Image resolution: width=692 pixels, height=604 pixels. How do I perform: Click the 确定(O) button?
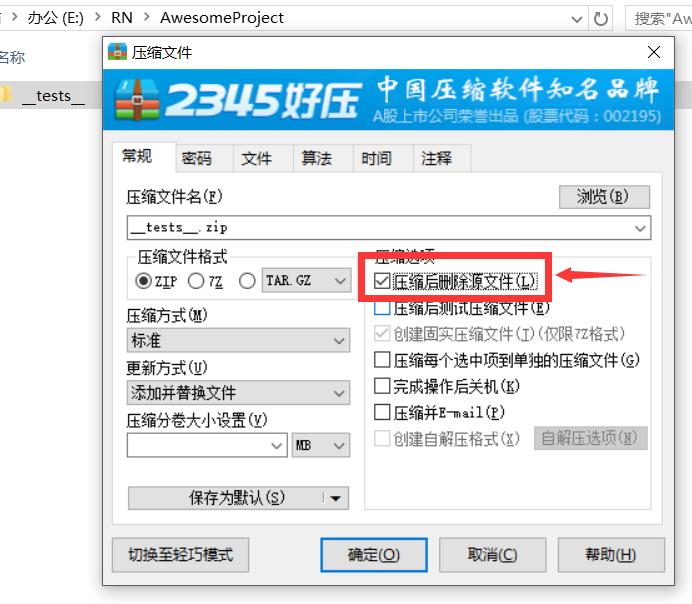click(374, 555)
